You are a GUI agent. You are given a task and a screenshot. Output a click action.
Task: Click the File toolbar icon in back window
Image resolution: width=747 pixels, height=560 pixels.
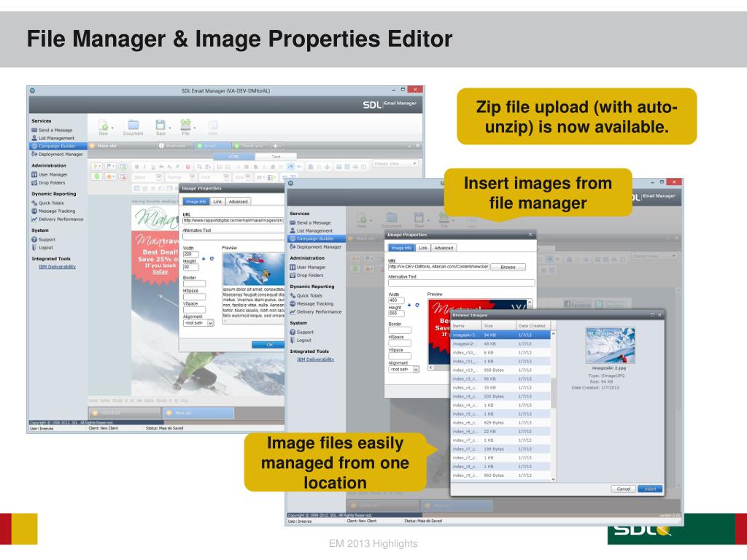[185, 125]
